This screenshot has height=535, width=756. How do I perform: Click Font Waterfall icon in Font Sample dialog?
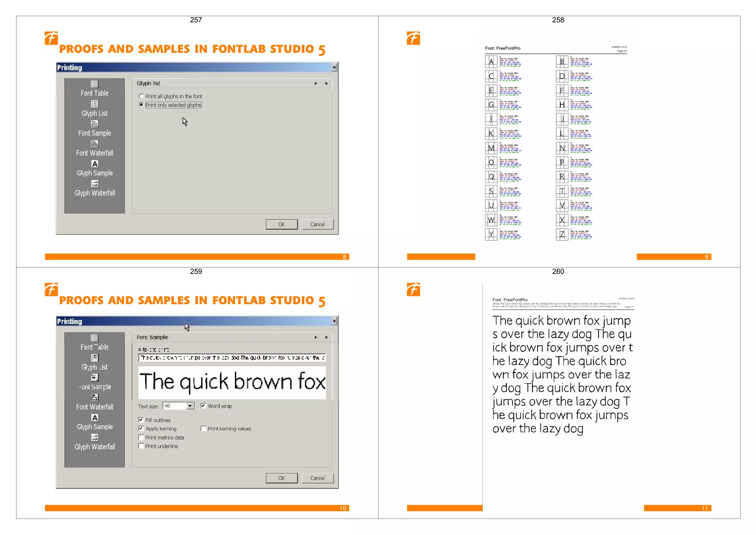tap(94, 398)
